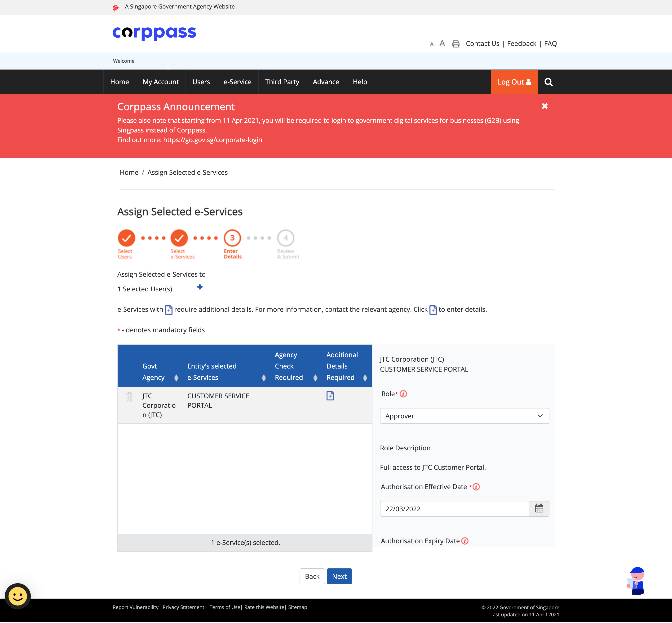The height and width of the screenshot is (623, 672).
Task: Click Terms of Use footer link
Action: coord(225,607)
